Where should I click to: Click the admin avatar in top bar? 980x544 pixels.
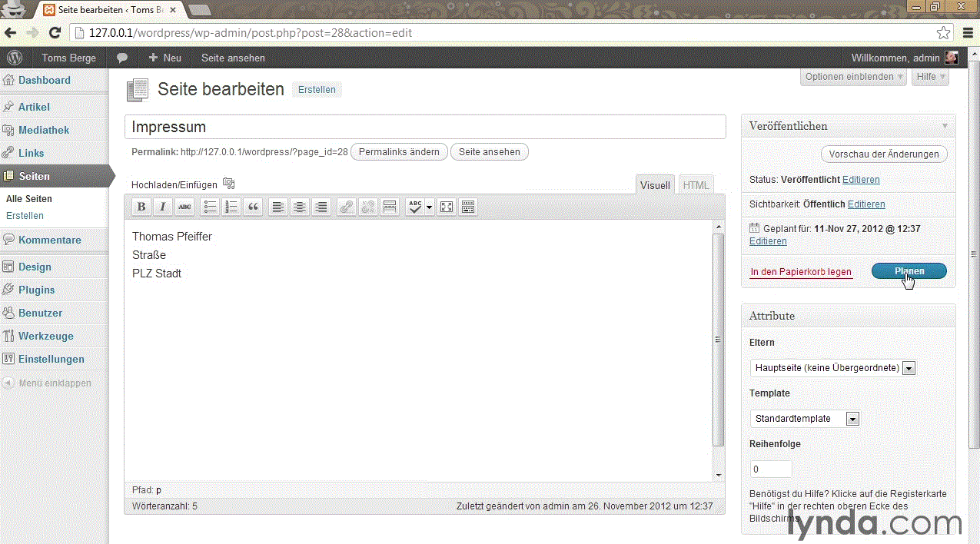[x=952, y=58]
